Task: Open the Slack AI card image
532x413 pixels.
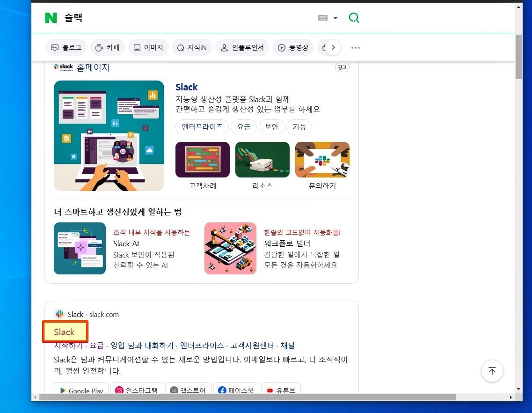Action: (x=80, y=248)
